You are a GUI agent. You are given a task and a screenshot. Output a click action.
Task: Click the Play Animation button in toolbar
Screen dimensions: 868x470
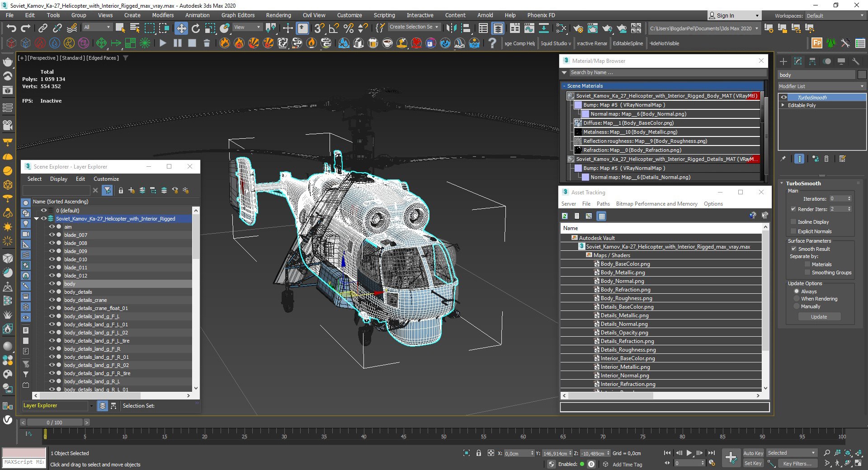coord(163,43)
